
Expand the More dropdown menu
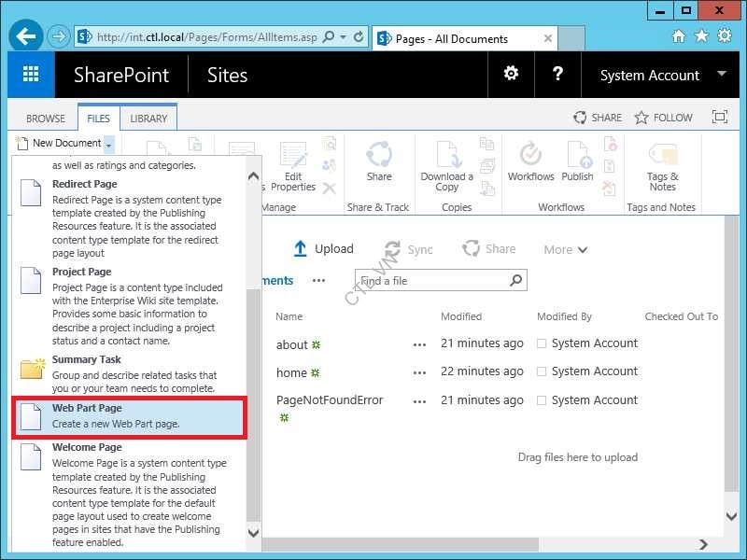click(x=566, y=249)
